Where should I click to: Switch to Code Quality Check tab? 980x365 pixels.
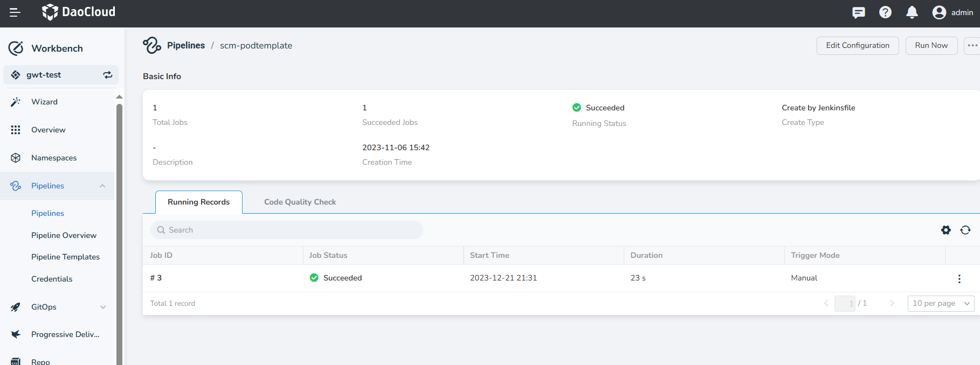[300, 202]
